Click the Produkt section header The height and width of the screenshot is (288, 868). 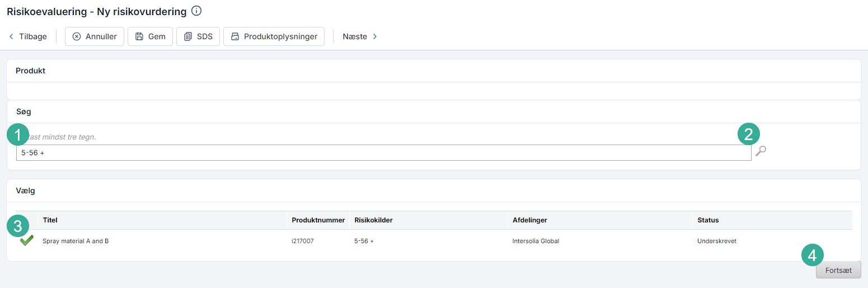[30, 71]
